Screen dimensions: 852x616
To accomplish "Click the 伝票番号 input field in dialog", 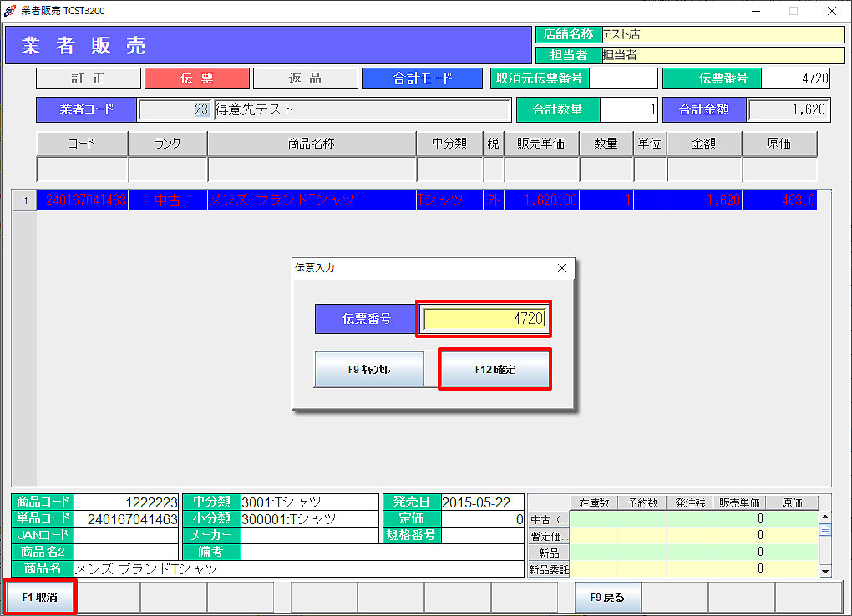I will tap(484, 319).
